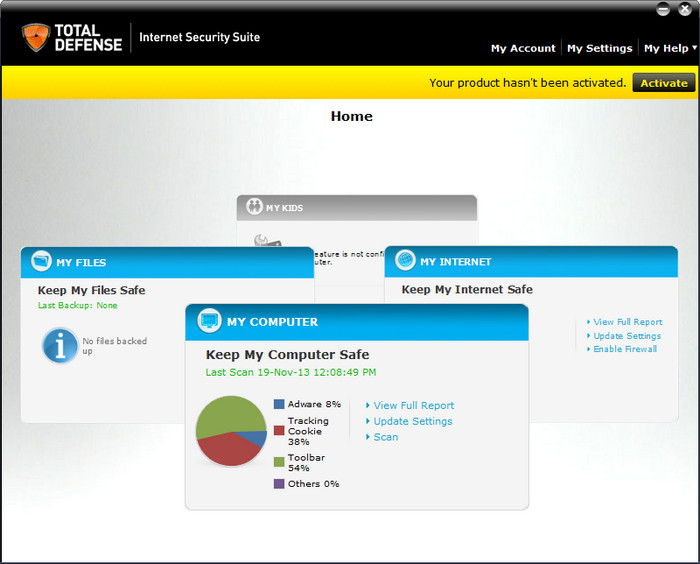This screenshot has height=564, width=700.
Task: Click the green Toolbar legend swatch
Action: (279, 462)
